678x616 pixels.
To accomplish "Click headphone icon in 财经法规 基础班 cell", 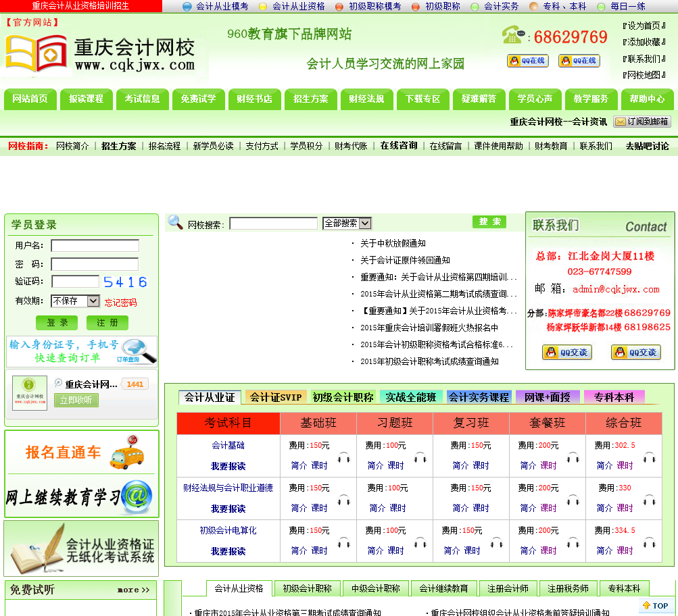I will (344, 500).
